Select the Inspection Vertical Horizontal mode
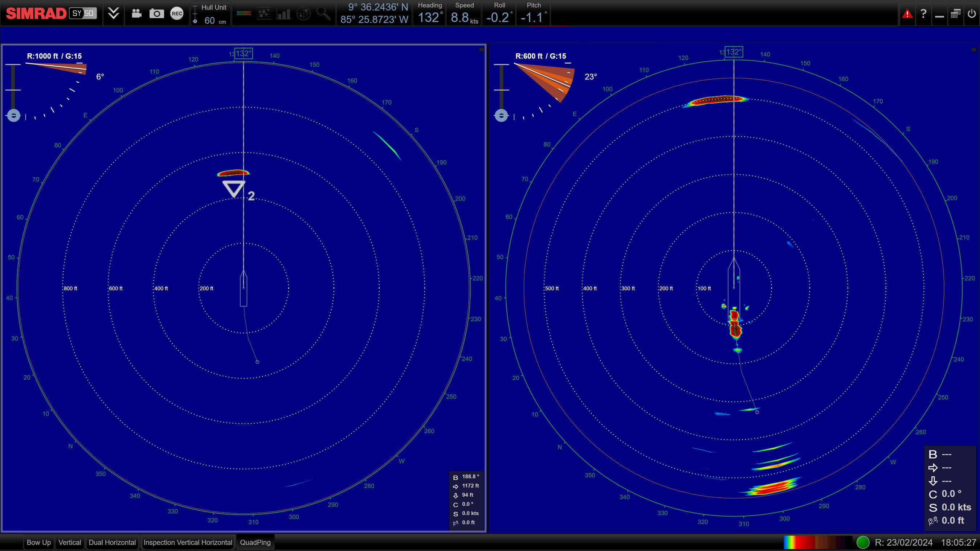The image size is (980, 551). coord(188,543)
